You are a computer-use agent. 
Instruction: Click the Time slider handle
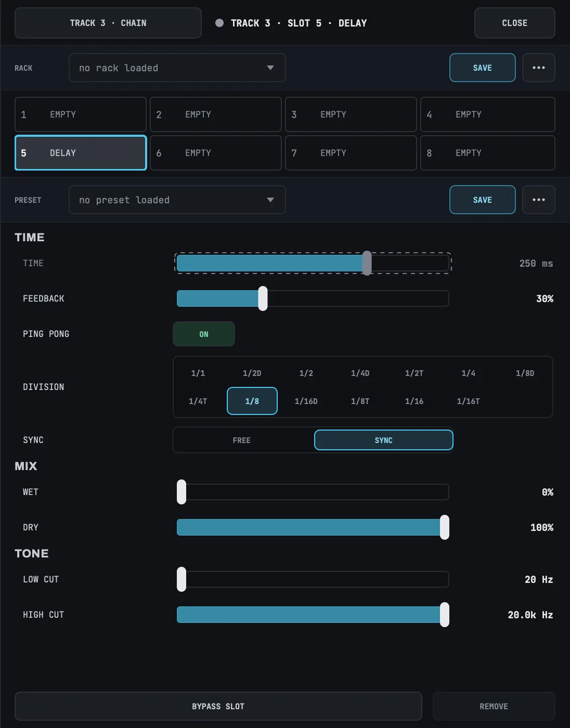pyautogui.click(x=367, y=263)
